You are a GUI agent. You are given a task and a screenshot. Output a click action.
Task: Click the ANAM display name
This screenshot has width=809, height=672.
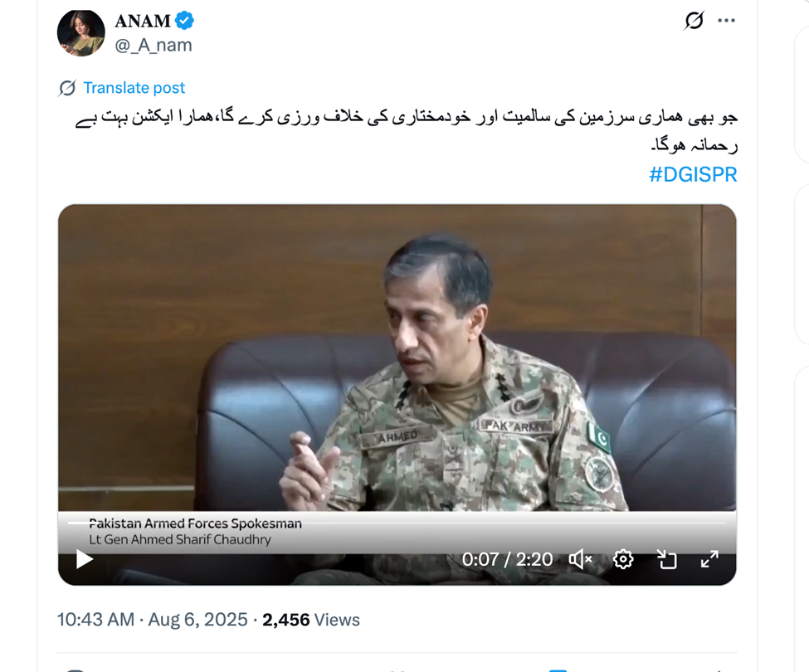[143, 21]
